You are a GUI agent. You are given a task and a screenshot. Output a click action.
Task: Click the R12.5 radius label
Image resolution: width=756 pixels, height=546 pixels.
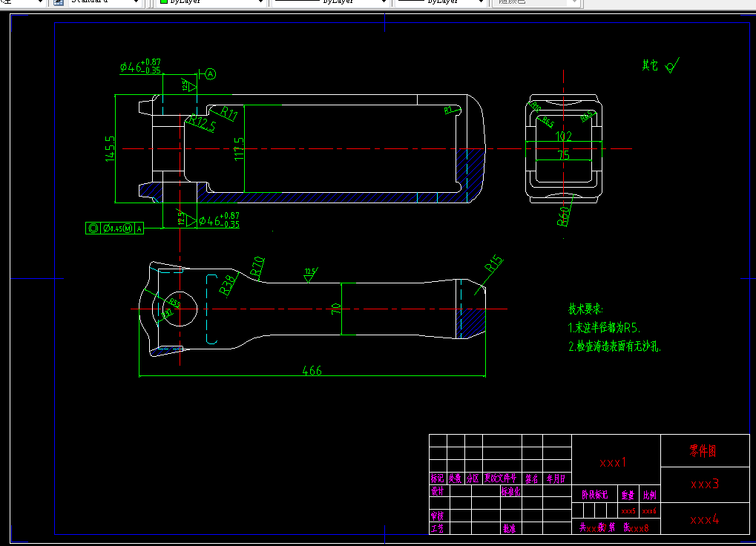click(x=201, y=123)
